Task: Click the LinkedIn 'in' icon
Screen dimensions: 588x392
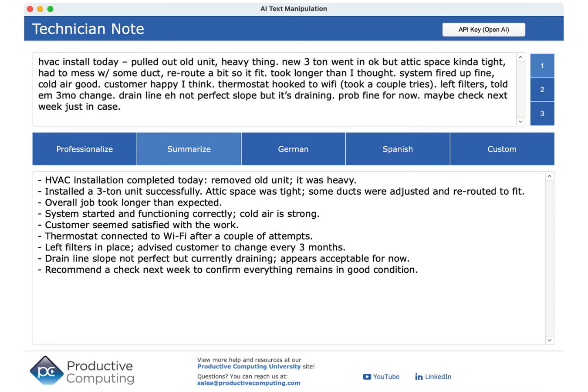Action: click(x=419, y=377)
